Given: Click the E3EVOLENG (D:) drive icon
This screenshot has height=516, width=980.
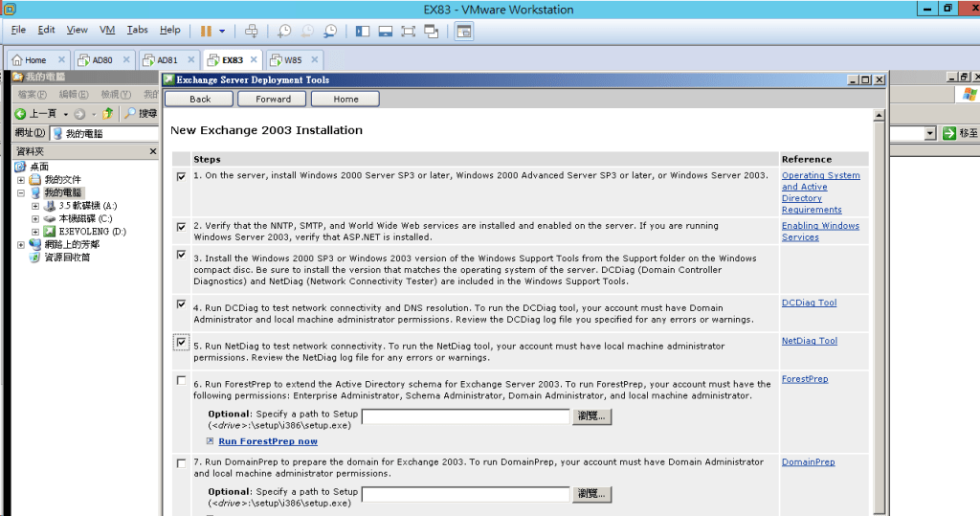Looking at the screenshot, I should coord(49,232).
